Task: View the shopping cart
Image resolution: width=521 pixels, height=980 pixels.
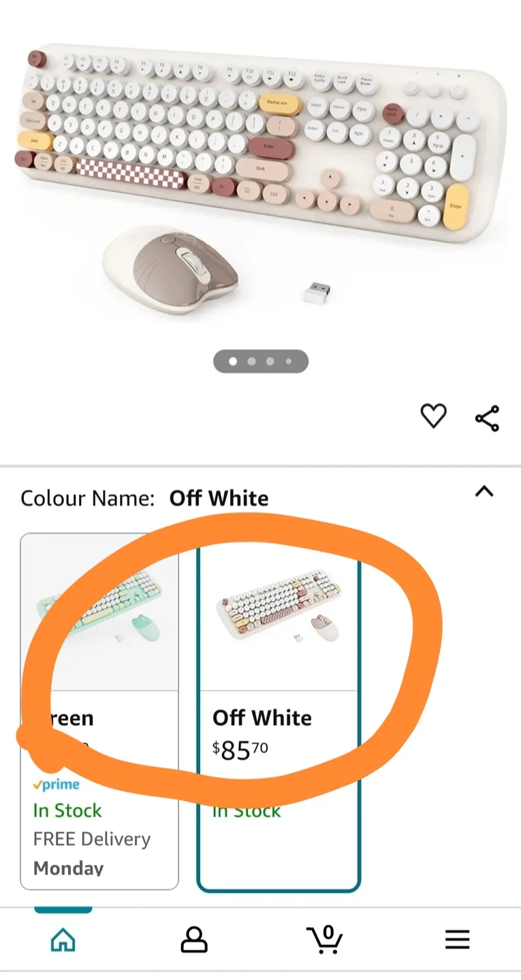Action: [x=326, y=939]
